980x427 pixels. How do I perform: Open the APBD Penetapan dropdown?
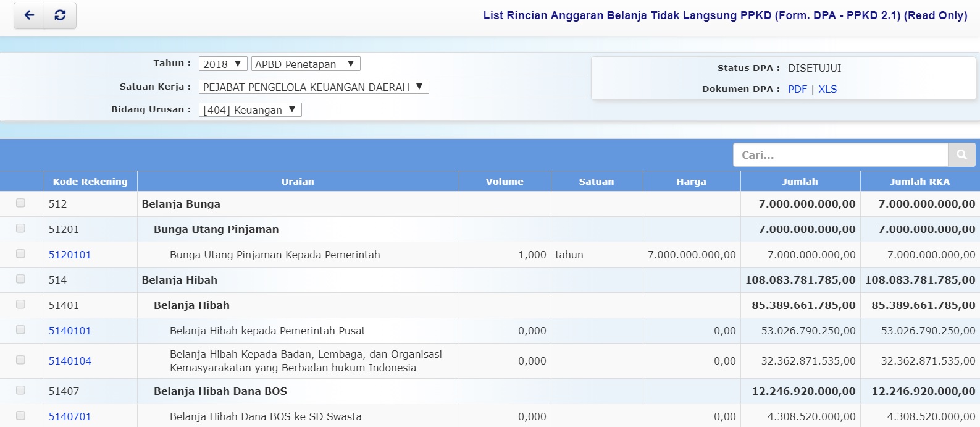[305, 64]
